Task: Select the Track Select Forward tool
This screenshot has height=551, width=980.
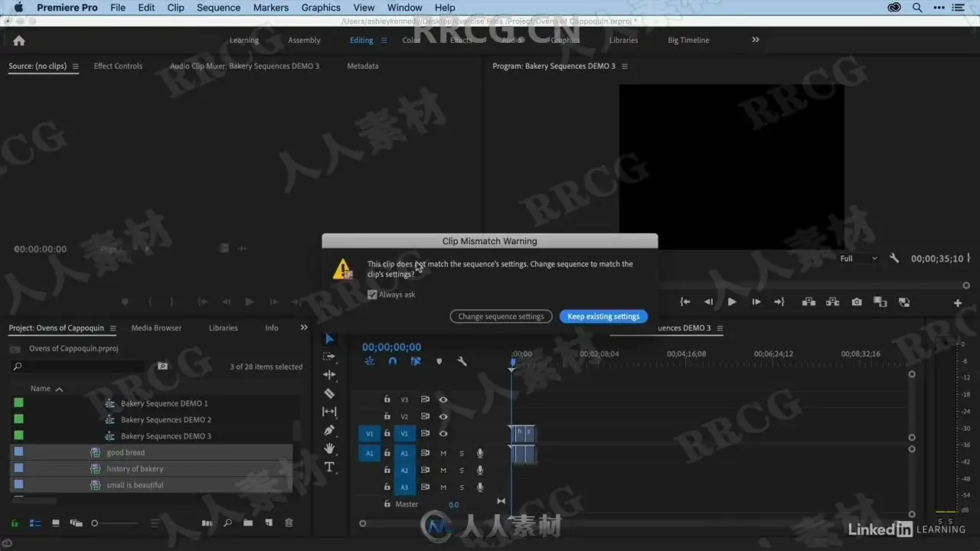Action: [329, 357]
